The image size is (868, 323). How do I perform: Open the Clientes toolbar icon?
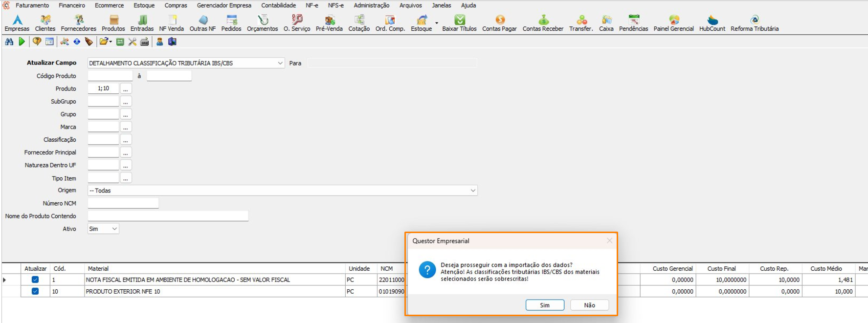coord(45,23)
